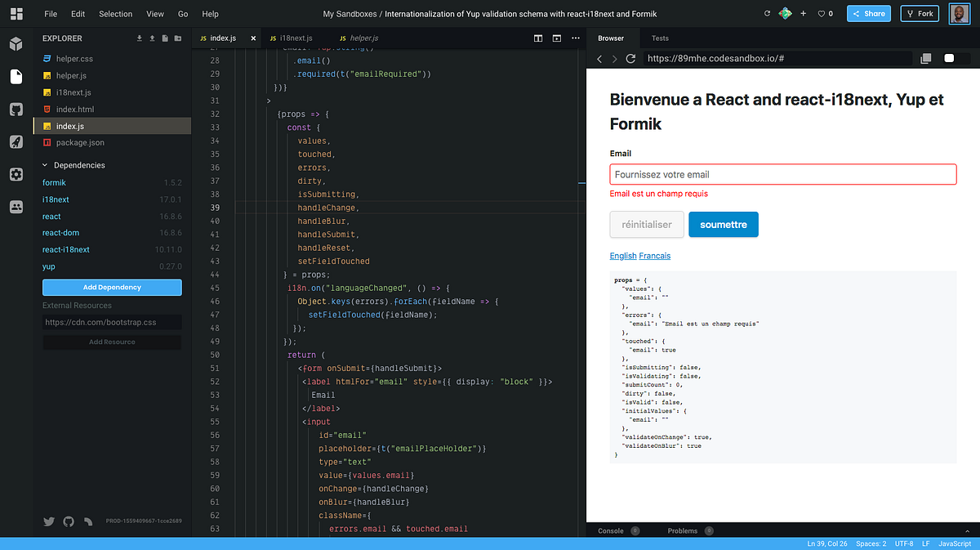980x550 pixels.
Task: Open the Live collaboration panel
Action: 16,207
